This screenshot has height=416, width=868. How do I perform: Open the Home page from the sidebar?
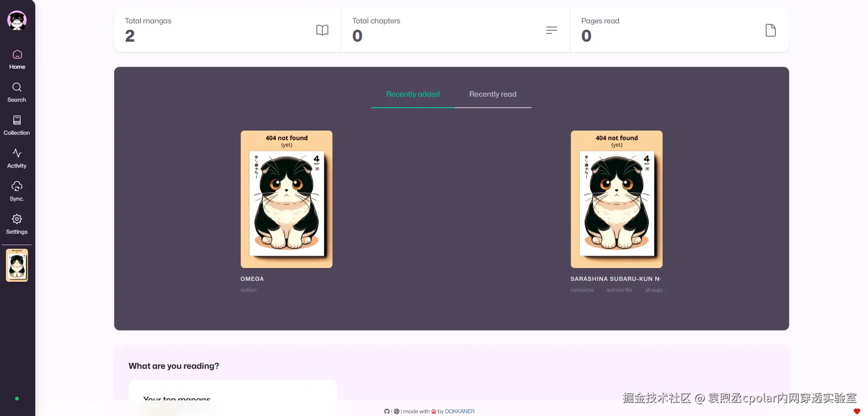click(x=17, y=60)
